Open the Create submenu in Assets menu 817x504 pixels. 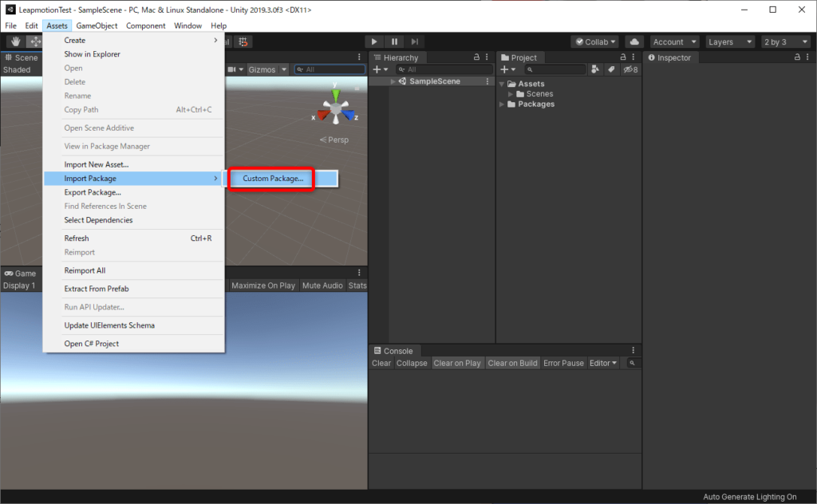[134, 40]
